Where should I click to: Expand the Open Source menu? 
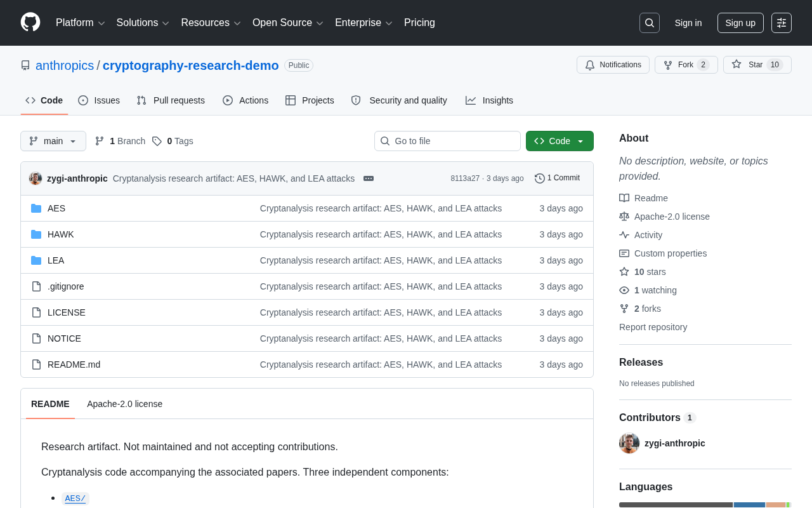[x=288, y=23]
